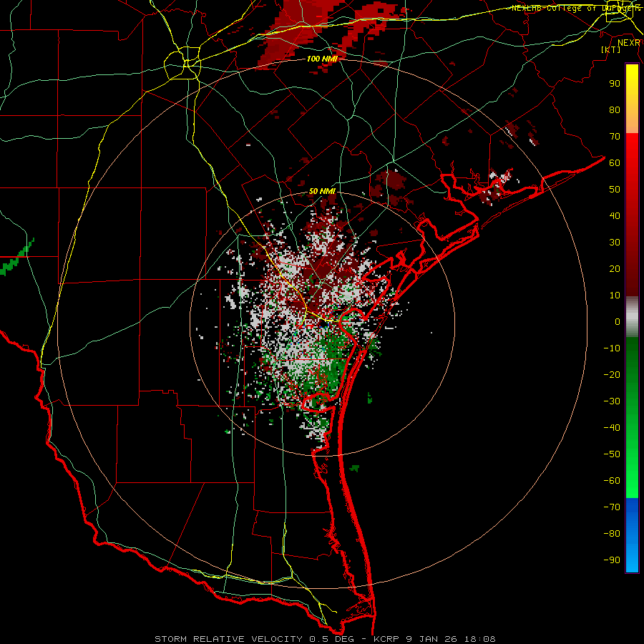
Task: Click the positive 60 knot scale label
Action: pos(615,162)
